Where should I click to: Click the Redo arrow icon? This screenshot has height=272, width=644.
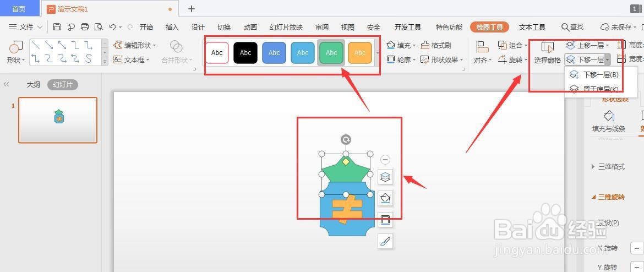click(x=130, y=27)
